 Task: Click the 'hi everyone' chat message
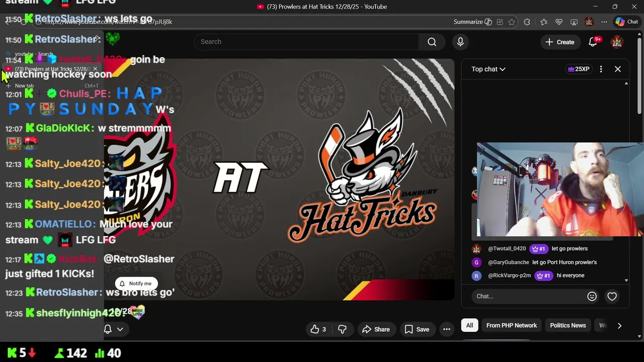click(571, 276)
